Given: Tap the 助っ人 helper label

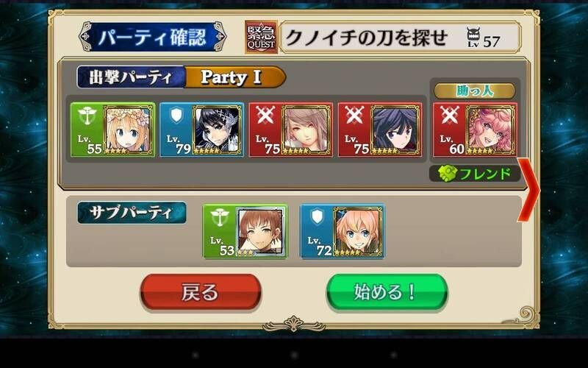Looking at the screenshot, I should click(x=475, y=91).
